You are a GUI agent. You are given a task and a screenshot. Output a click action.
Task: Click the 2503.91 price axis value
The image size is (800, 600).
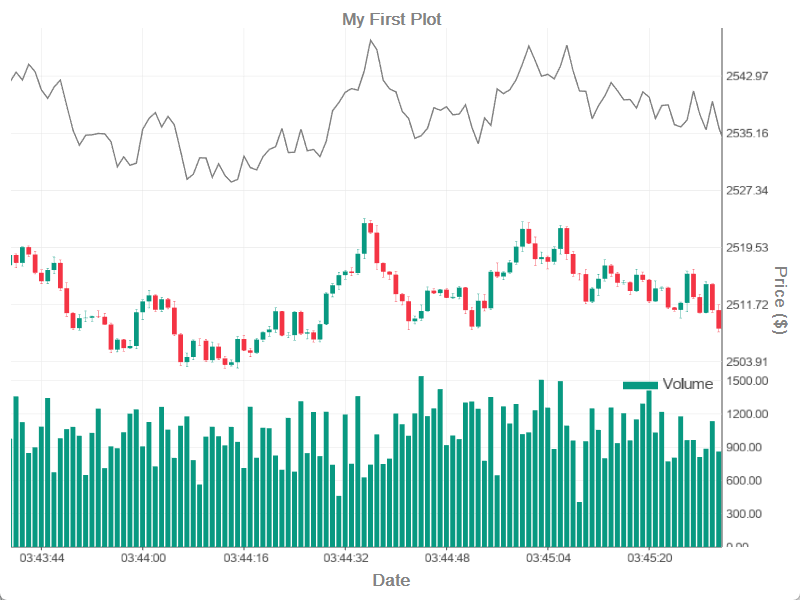click(747, 361)
